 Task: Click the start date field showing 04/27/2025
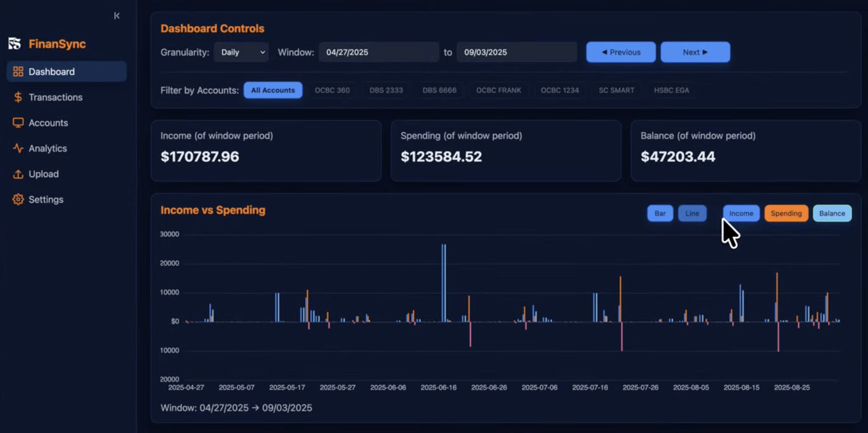click(379, 52)
